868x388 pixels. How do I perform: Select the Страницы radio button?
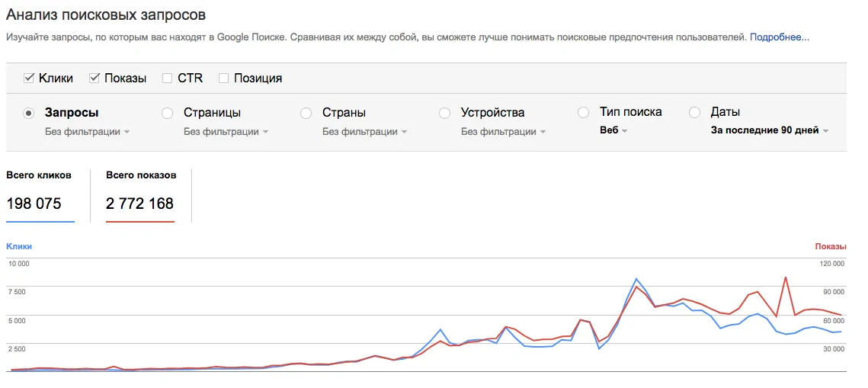tap(168, 113)
